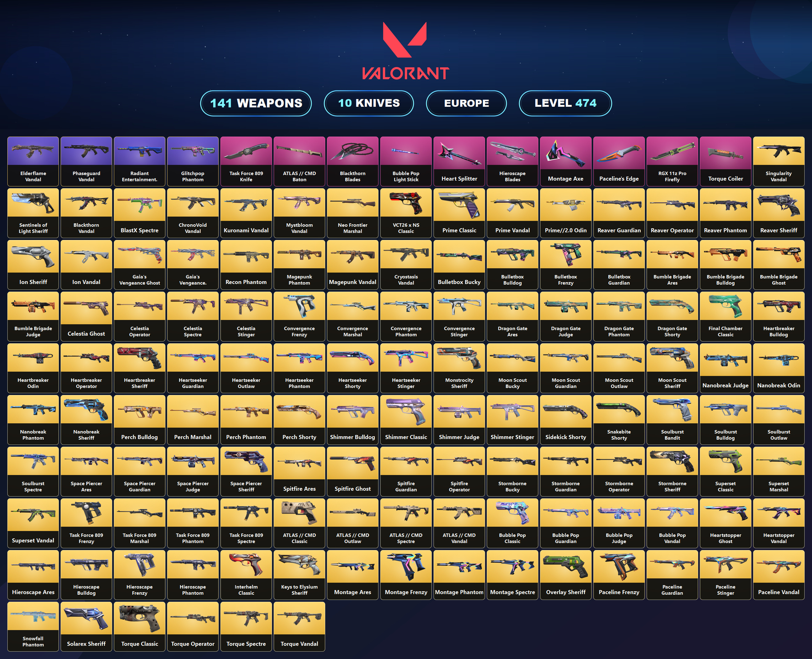Pick the Blackthorn Blades knife icon
Image resolution: width=812 pixels, height=659 pixels.
tap(353, 151)
